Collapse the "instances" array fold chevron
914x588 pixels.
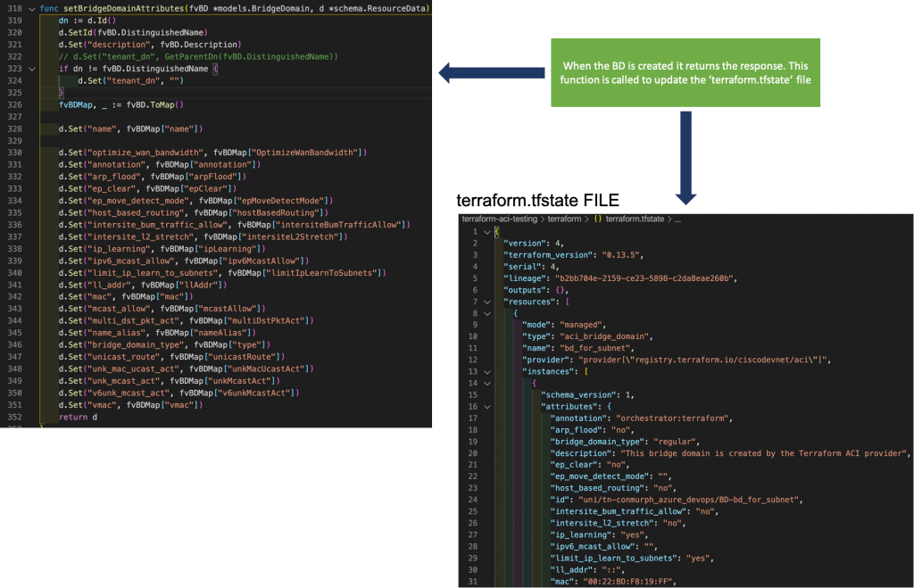[486, 370]
